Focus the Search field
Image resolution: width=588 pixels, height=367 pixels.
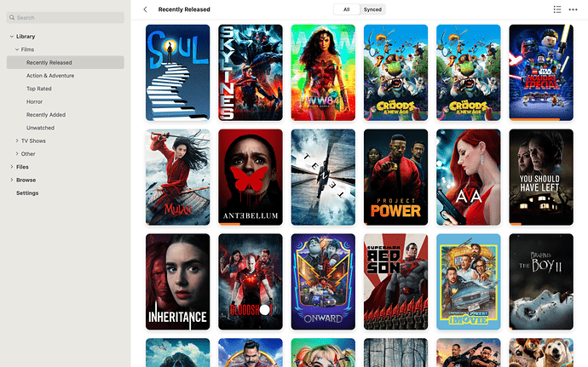[66, 17]
